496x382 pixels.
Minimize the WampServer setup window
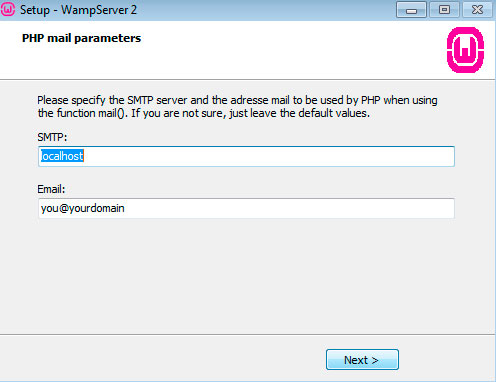(x=411, y=10)
